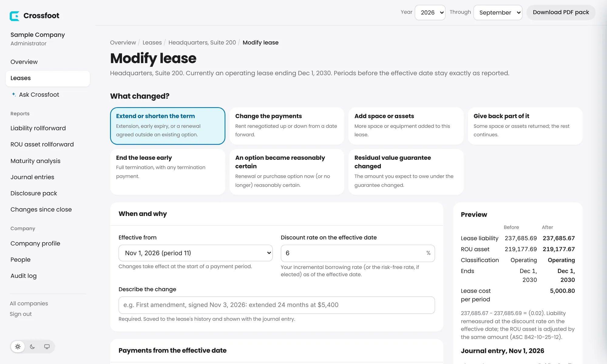Open Maturity analysis report

point(48,161)
